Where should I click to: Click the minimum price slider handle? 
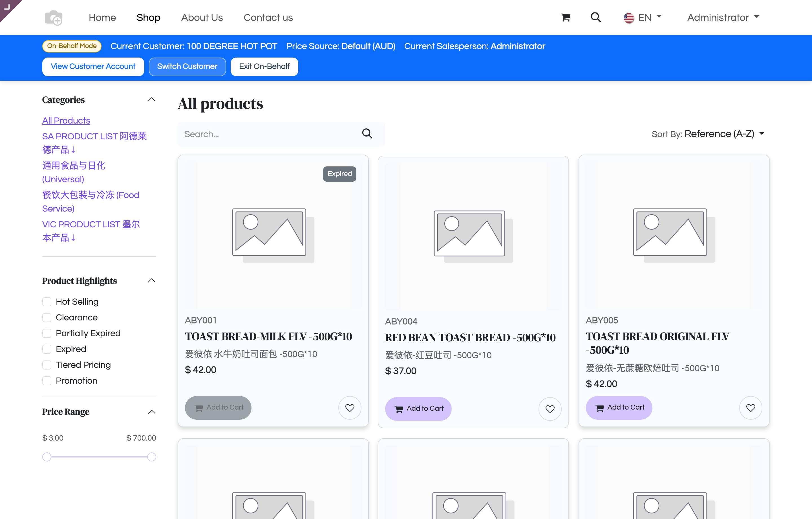pos(47,457)
